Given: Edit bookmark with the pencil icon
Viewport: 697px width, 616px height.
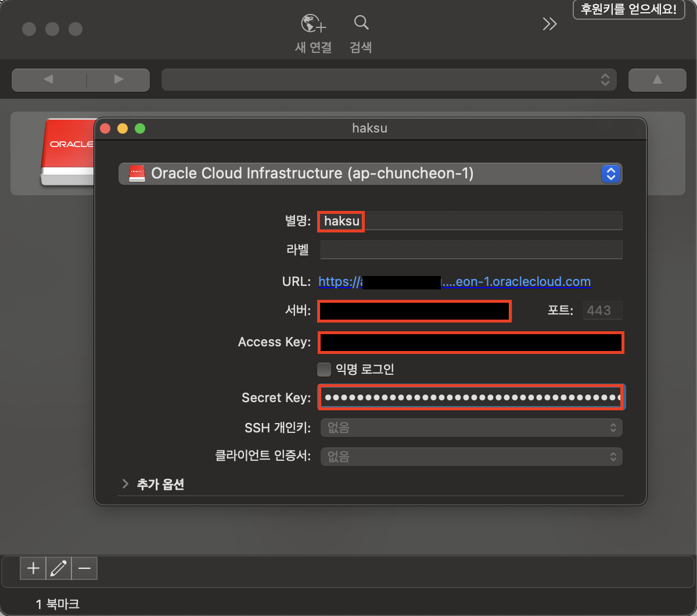Looking at the screenshot, I should pyautogui.click(x=59, y=568).
